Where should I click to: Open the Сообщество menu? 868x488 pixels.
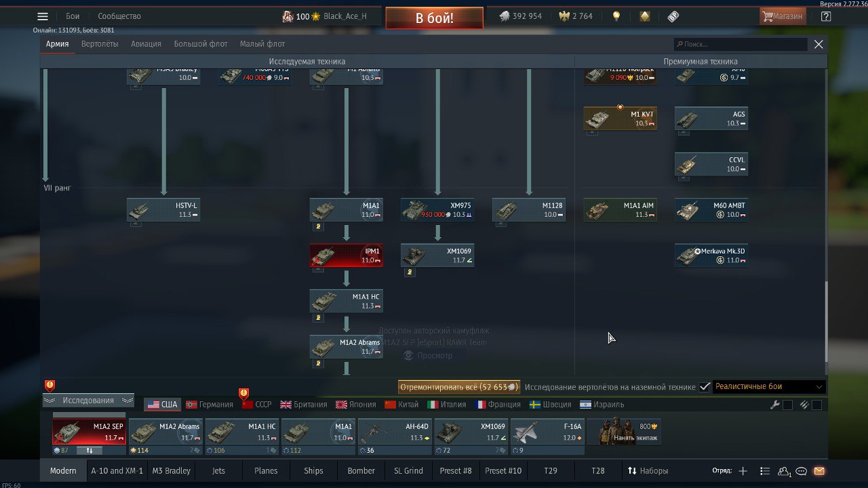coord(119,16)
